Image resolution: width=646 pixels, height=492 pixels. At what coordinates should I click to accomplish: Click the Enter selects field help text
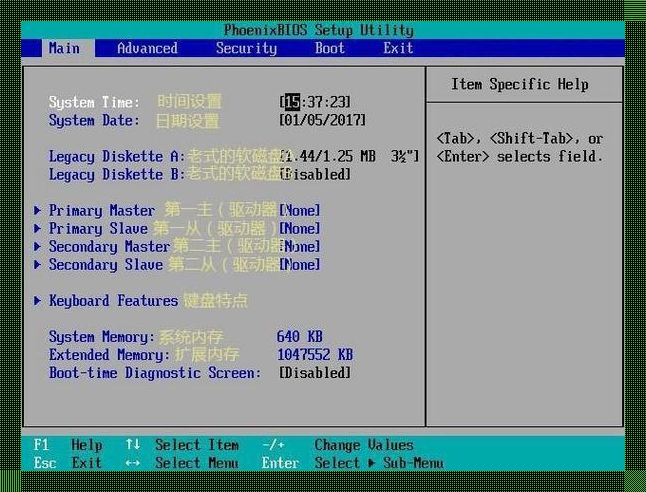(x=520, y=157)
